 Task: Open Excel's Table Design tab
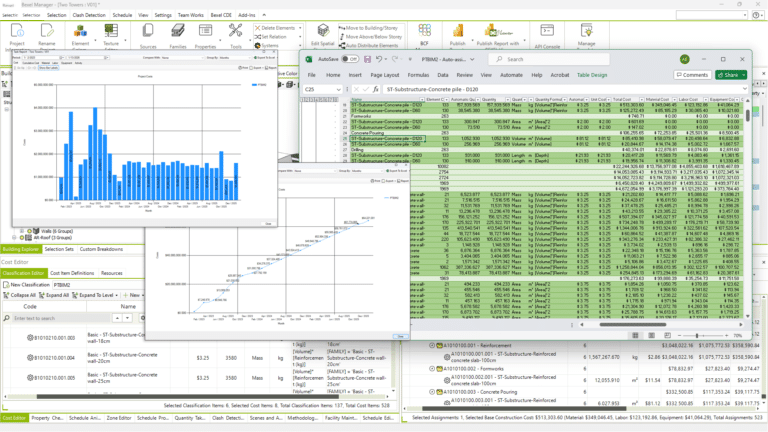pos(592,75)
